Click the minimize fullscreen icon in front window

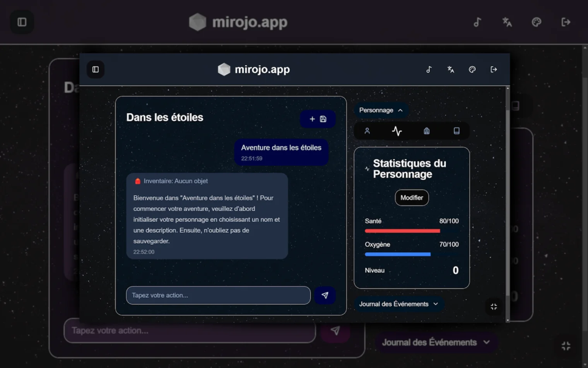(x=494, y=307)
